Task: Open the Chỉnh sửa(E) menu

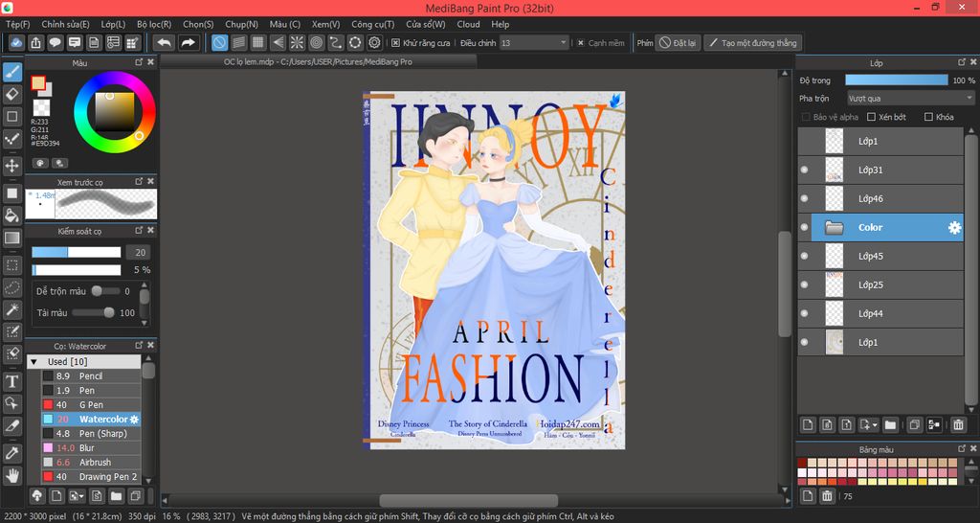Action: coord(66,24)
